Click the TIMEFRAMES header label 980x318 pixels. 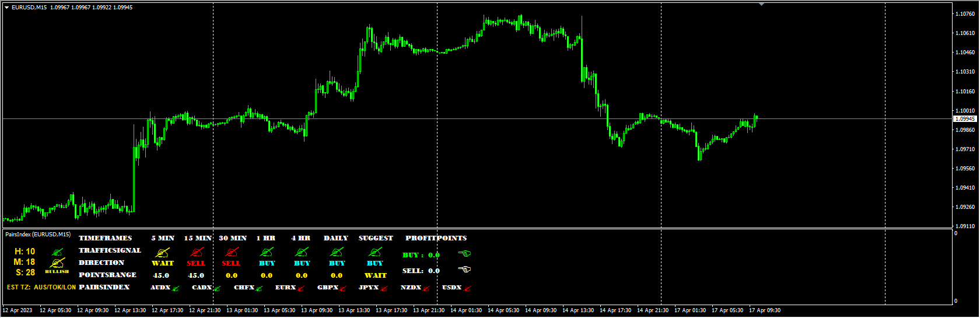[x=106, y=238]
